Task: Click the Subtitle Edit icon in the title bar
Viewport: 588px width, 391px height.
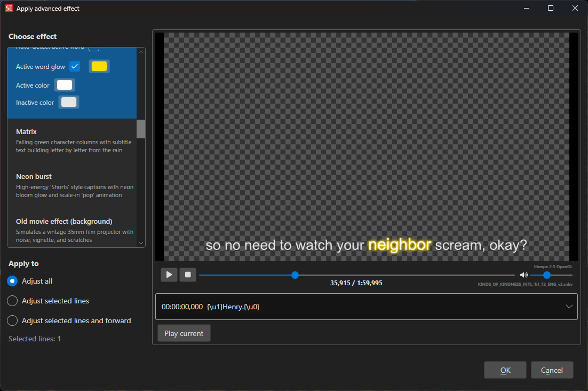Action: pyautogui.click(x=9, y=9)
